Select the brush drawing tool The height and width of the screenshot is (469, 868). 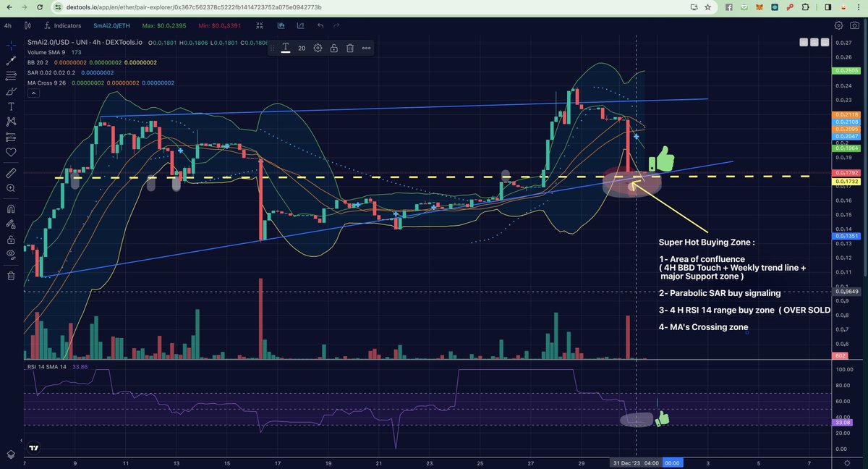10,91
